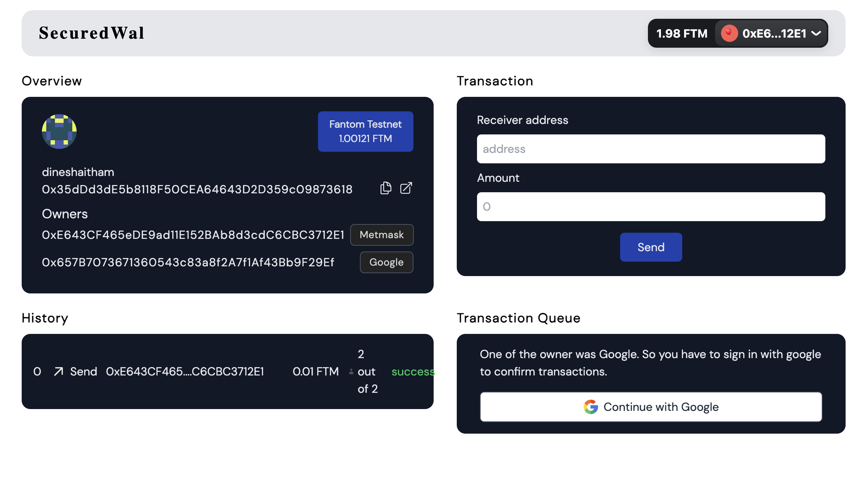Viewport: 868px width, 477px height.
Task: Open the 0xE6...12E1 account menu
Action: pos(774,34)
